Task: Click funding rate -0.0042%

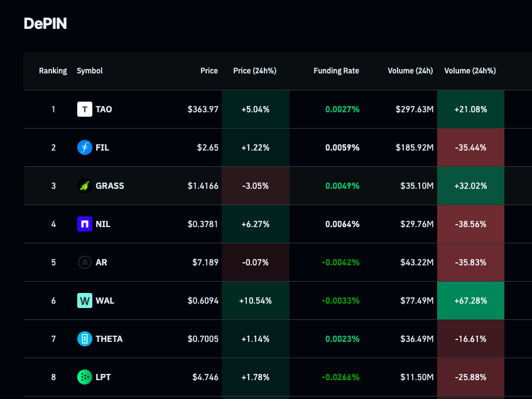Action: point(340,262)
